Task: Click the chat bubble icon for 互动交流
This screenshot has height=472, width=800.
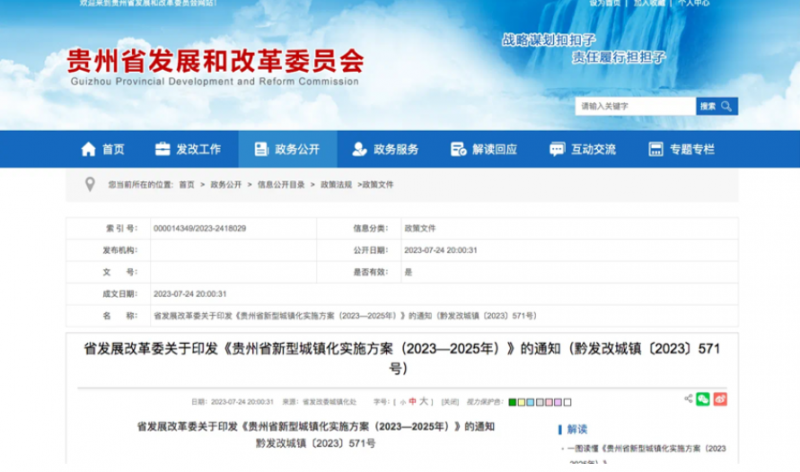Action: point(557,149)
